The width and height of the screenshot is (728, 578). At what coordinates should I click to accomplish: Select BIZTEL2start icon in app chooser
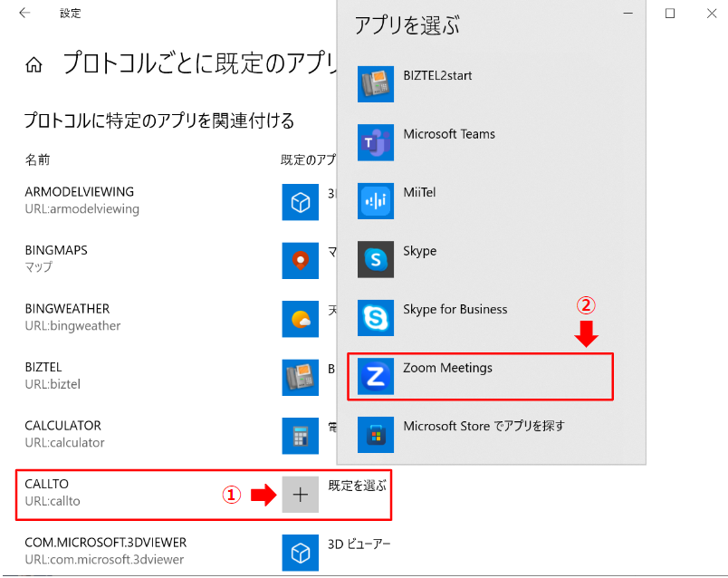pos(376,84)
